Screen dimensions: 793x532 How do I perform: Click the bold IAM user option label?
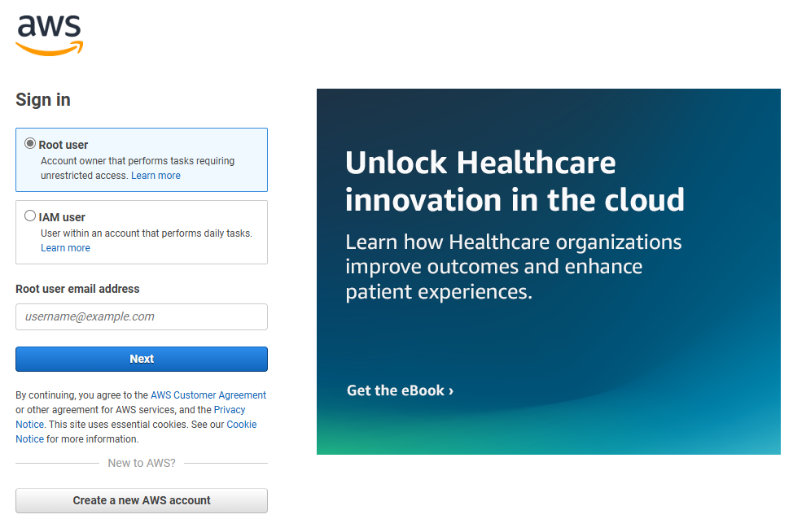pos(62,217)
